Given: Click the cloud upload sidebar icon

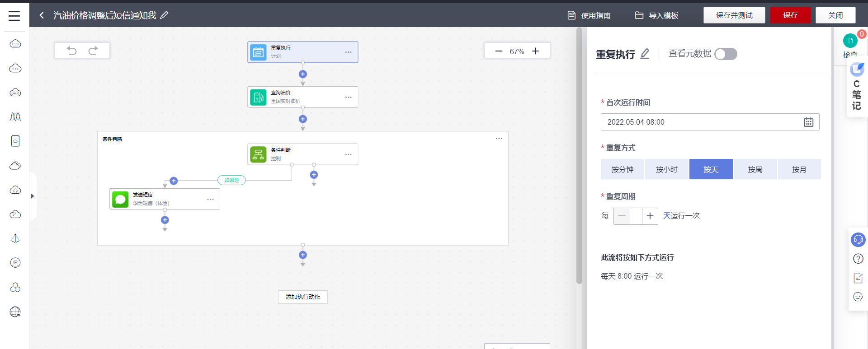Looking at the screenshot, I should (15, 190).
